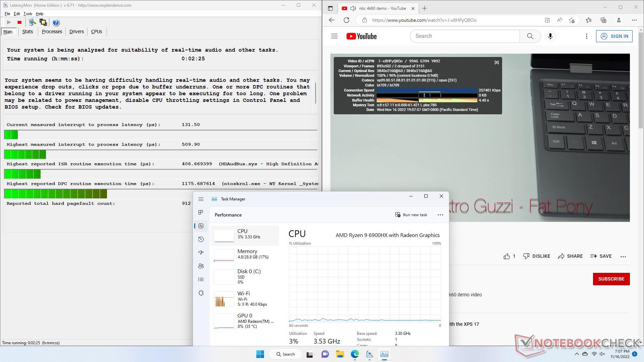Click Run new task in Task Manager
This screenshot has width=644, height=362.
click(x=411, y=215)
